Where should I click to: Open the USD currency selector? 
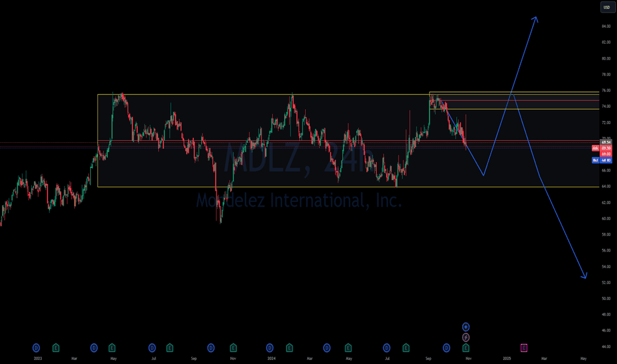pos(608,7)
